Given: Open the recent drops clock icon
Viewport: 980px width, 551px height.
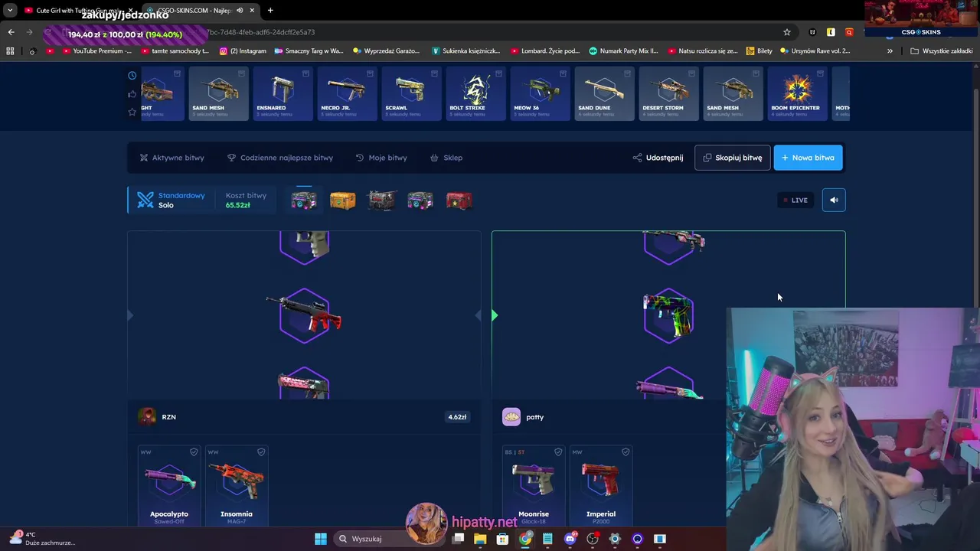Looking at the screenshot, I should click(132, 75).
